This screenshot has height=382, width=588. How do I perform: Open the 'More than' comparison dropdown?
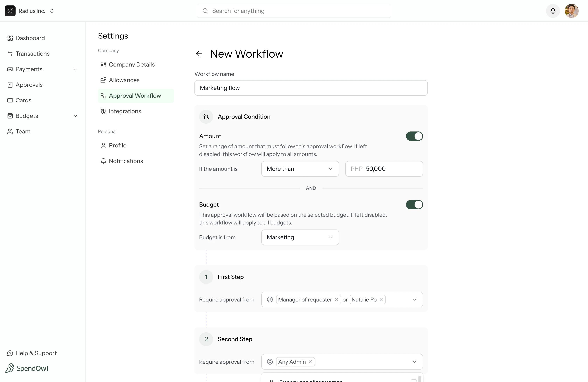point(300,169)
